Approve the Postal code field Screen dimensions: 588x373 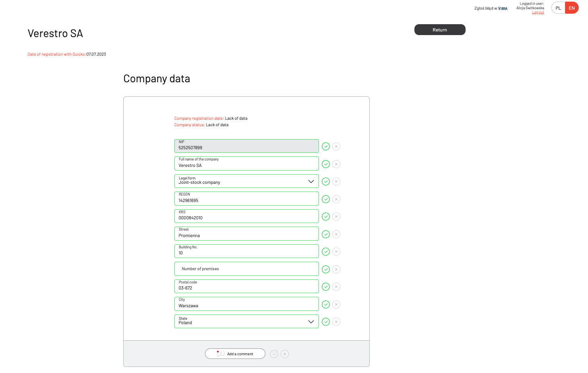click(326, 287)
